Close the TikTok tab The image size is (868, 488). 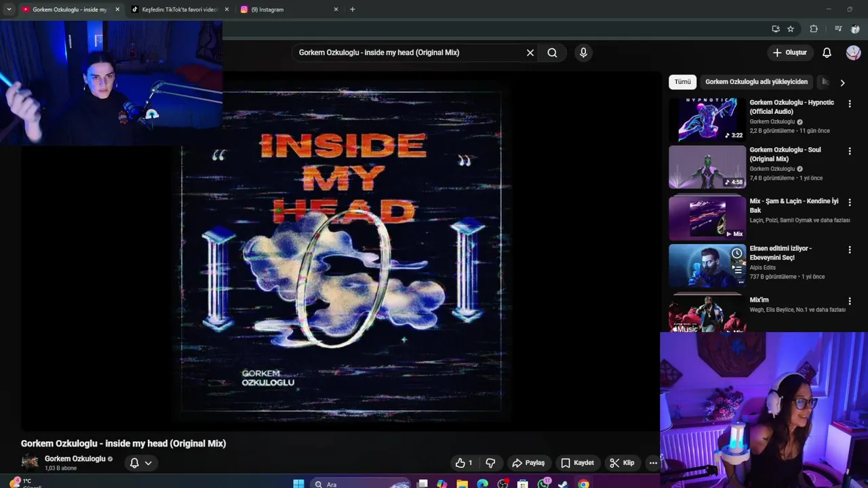226,9
